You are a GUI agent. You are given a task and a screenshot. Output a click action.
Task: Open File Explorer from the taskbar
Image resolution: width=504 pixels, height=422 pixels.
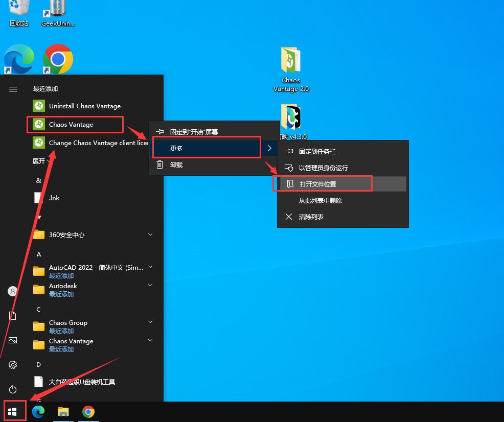pos(63,412)
